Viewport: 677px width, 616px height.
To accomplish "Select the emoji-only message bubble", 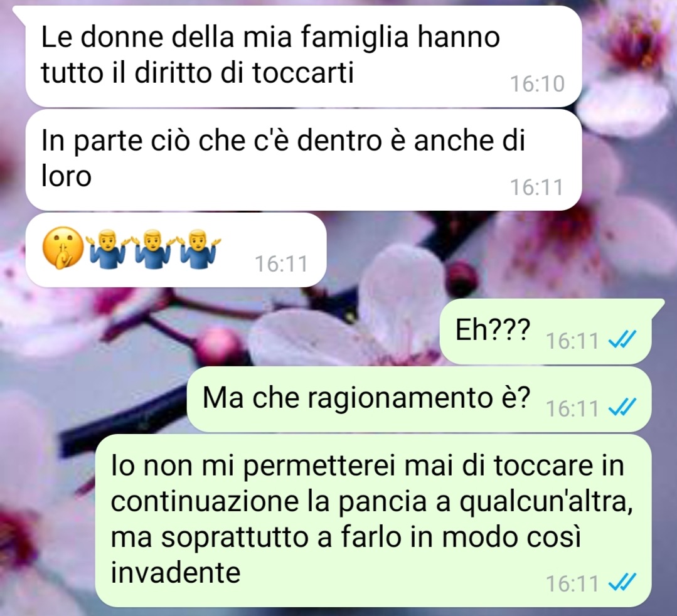I will 176,250.
